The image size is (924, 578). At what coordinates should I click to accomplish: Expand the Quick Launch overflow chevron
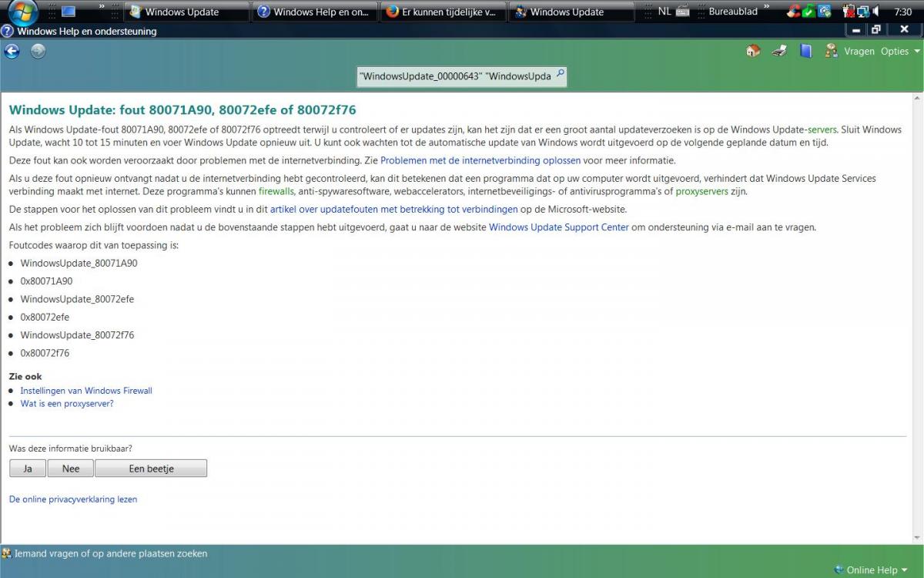[103, 8]
